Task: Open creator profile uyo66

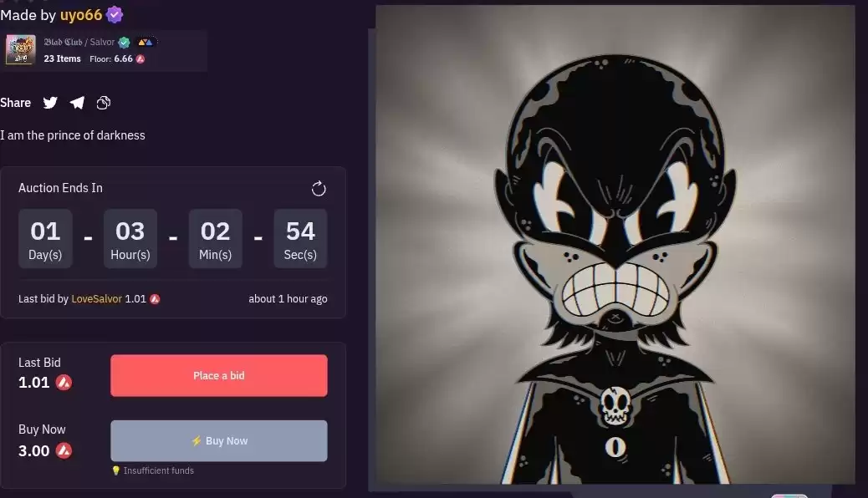Action: pos(81,15)
